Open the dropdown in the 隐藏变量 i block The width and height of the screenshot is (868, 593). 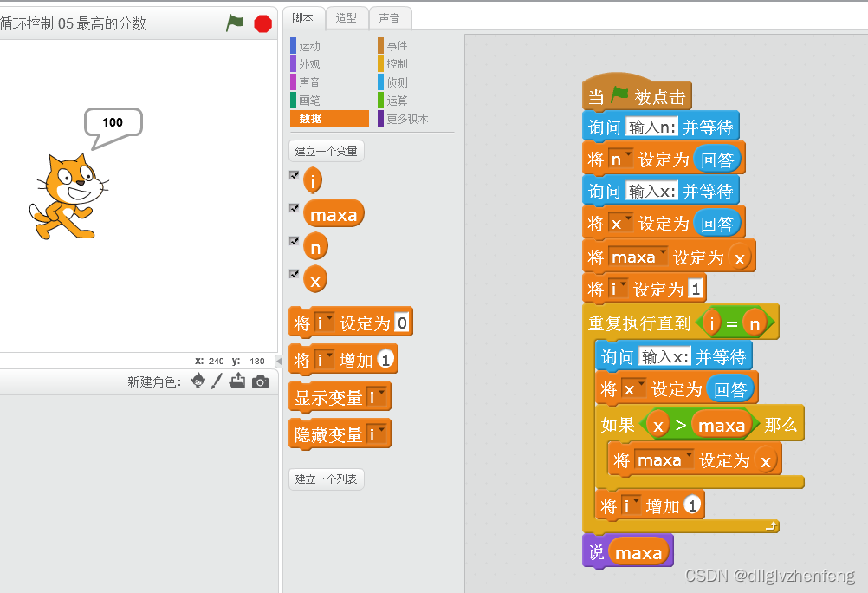coord(377,434)
